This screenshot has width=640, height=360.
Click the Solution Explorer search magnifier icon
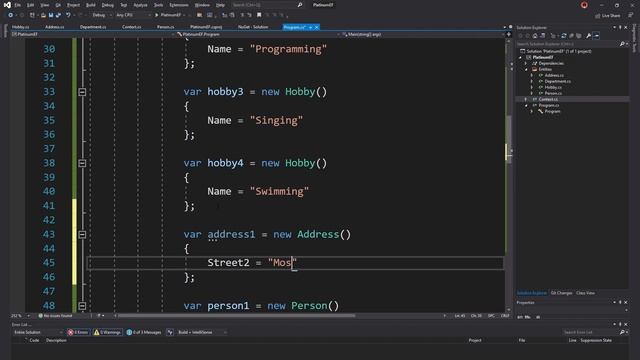pos(622,44)
